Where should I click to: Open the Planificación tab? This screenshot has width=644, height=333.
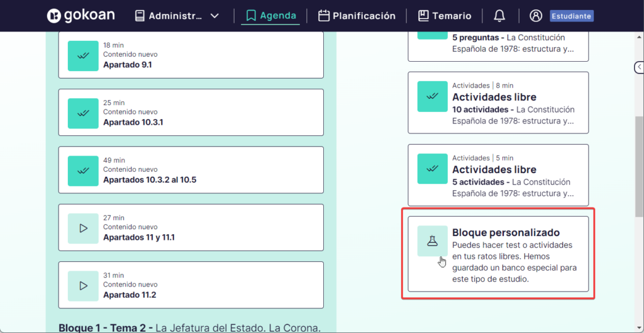(x=357, y=16)
